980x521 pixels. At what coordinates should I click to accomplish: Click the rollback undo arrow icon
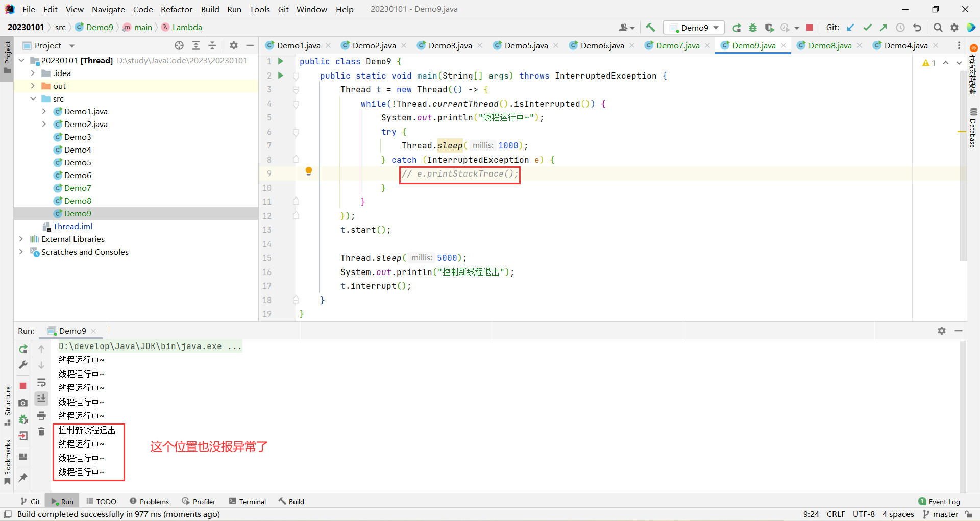(x=917, y=28)
